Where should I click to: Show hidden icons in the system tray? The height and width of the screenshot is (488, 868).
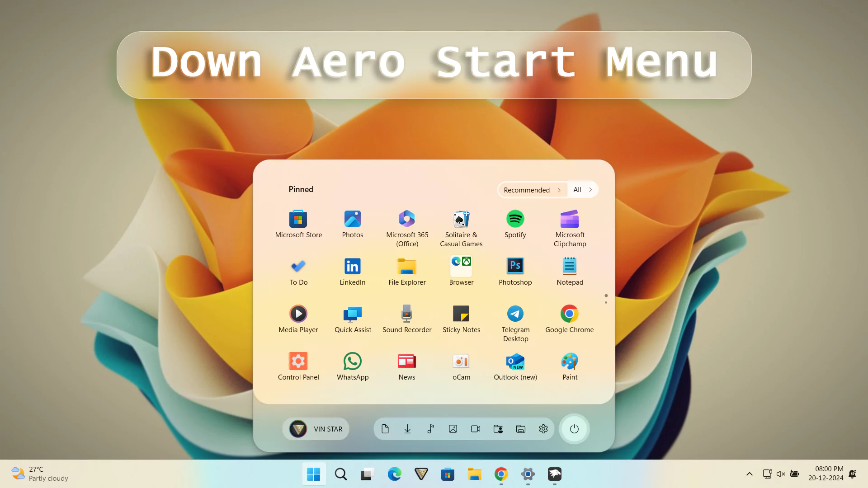coord(749,474)
